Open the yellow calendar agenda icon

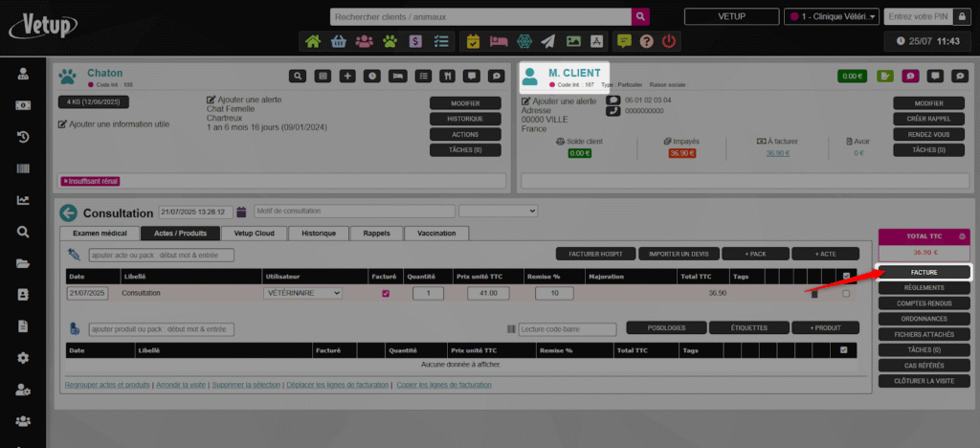point(473,41)
